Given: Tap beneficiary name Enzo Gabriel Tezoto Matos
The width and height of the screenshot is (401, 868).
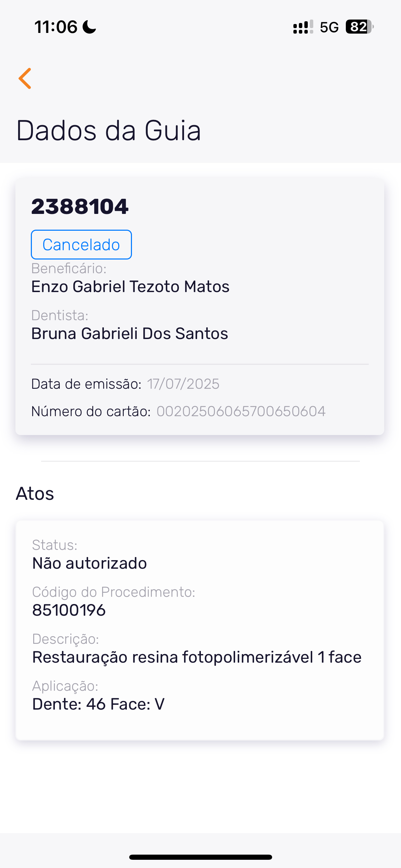Looking at the screenshot, I should 130,287.
